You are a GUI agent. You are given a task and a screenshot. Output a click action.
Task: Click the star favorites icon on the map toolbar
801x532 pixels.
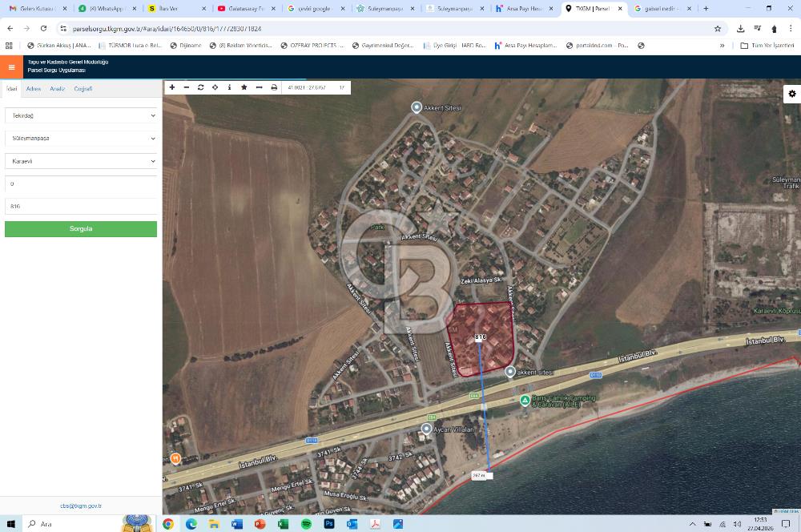[244, 87]
